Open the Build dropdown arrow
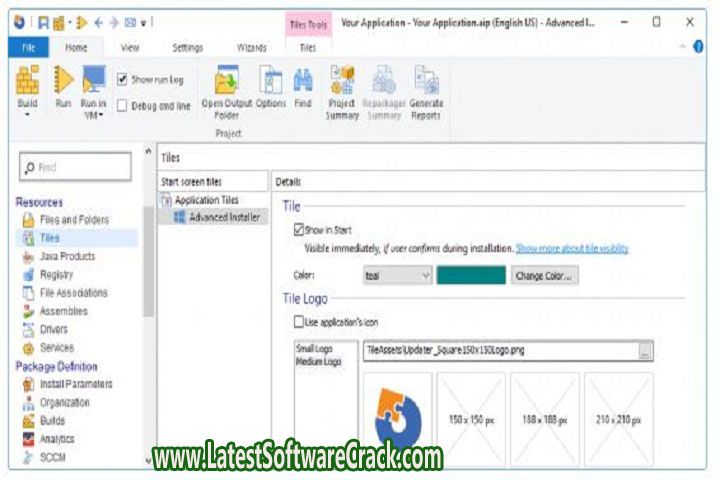Screen dimensions: 720x480 (27, 115)
